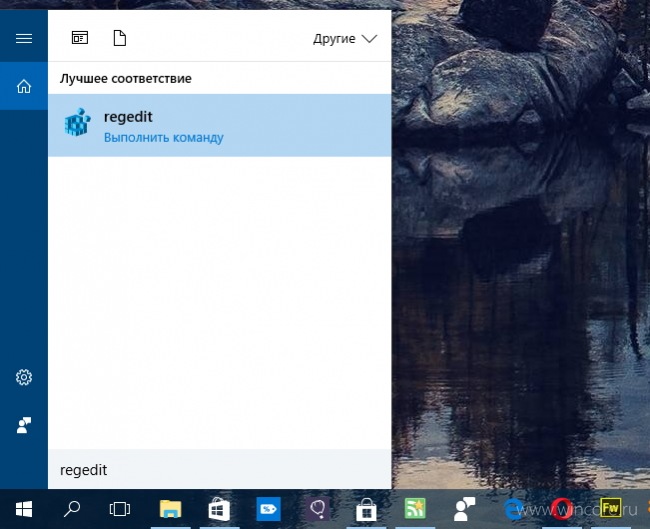This screenshot has width=650, height=529.
Task: Open Task View on taskbar
Action: (x=120, y=509)
